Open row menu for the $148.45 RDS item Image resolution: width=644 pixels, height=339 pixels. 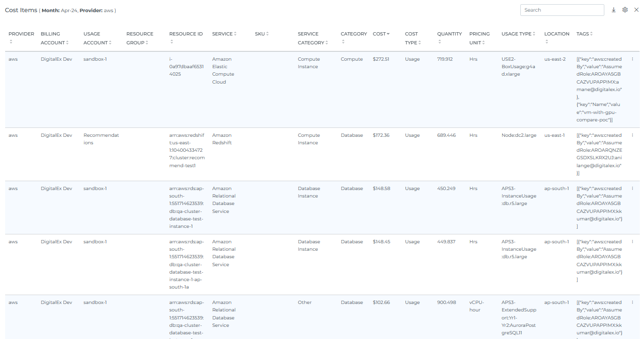coord(632,242)
